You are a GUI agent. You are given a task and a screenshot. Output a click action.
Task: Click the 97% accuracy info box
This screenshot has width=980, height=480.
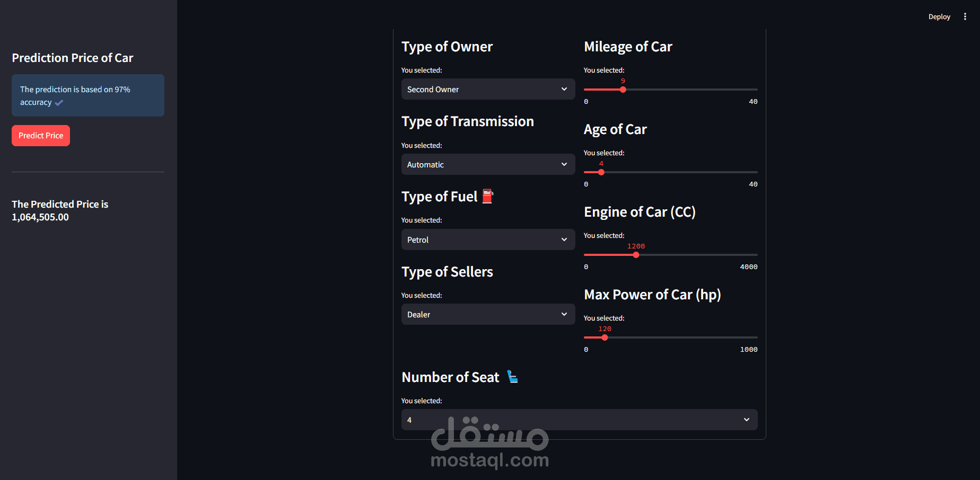88,95
